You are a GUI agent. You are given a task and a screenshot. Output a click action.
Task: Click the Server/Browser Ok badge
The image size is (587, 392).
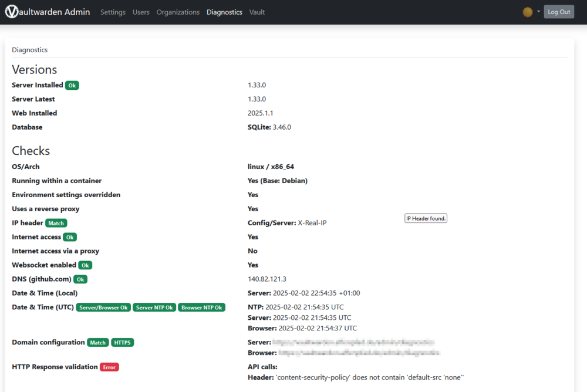[103, 307]
